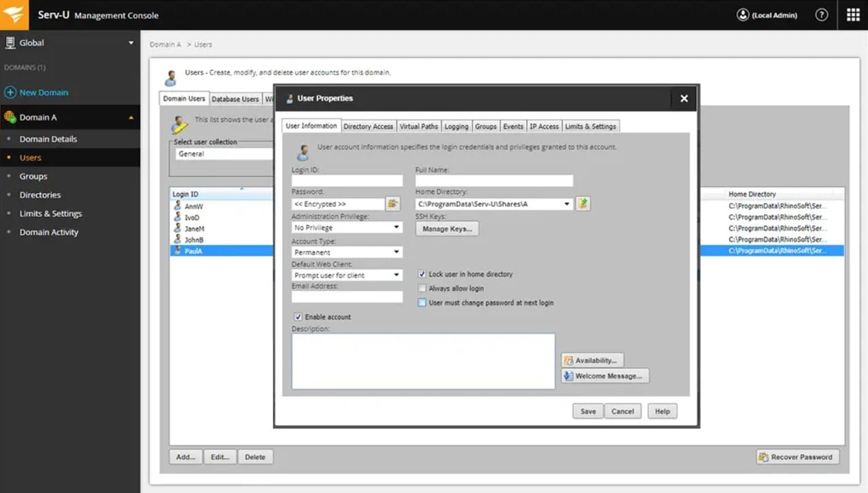The height and width of the screenshot is (493, 868).
Task: Toggle Lock user in home directory checkbox
Action: click(x=422, y=274)
